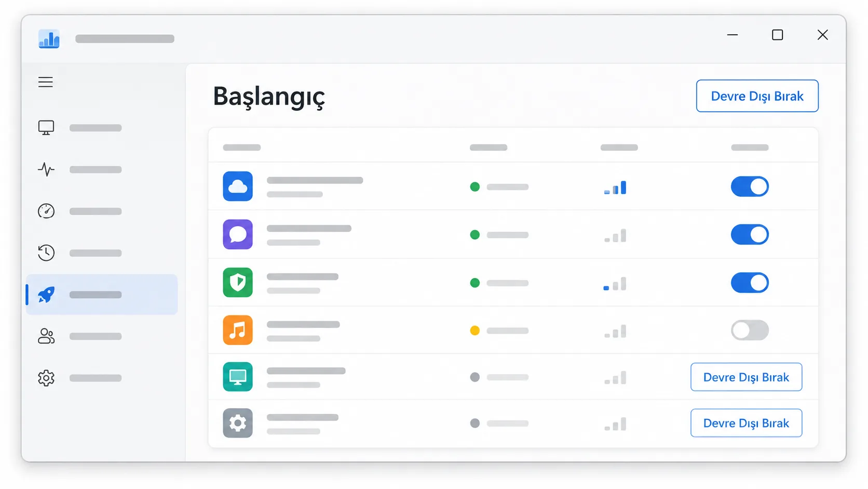Disable the chat app startup toggle
Viewport: 868px width, 489px height.
[750, 234]
